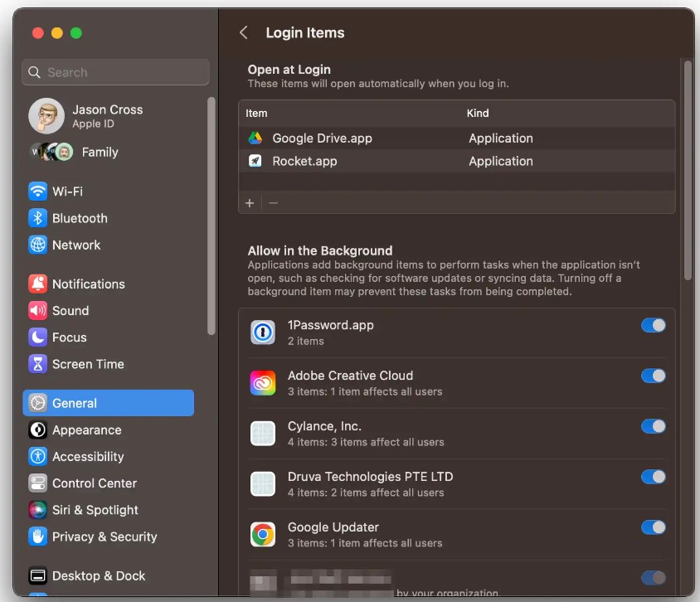Select Control Center in the sidebar
700x602 pixels.
click(x=109, y=483)
